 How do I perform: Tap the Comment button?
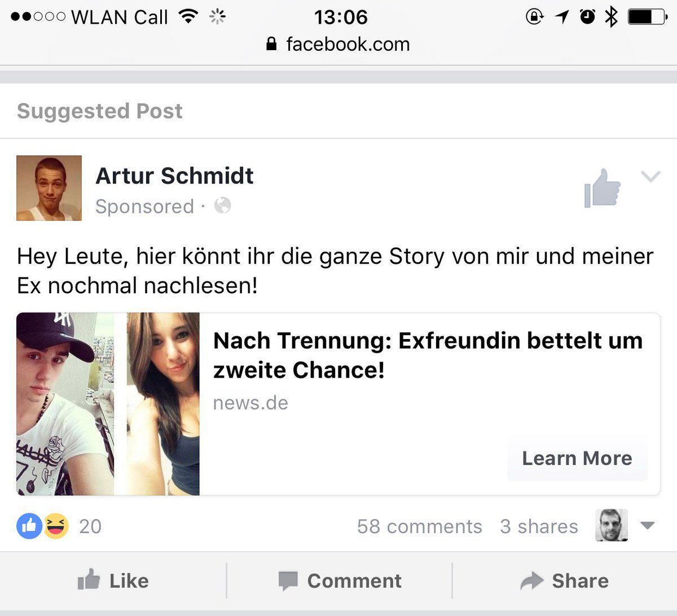click(x=340, y=580)
